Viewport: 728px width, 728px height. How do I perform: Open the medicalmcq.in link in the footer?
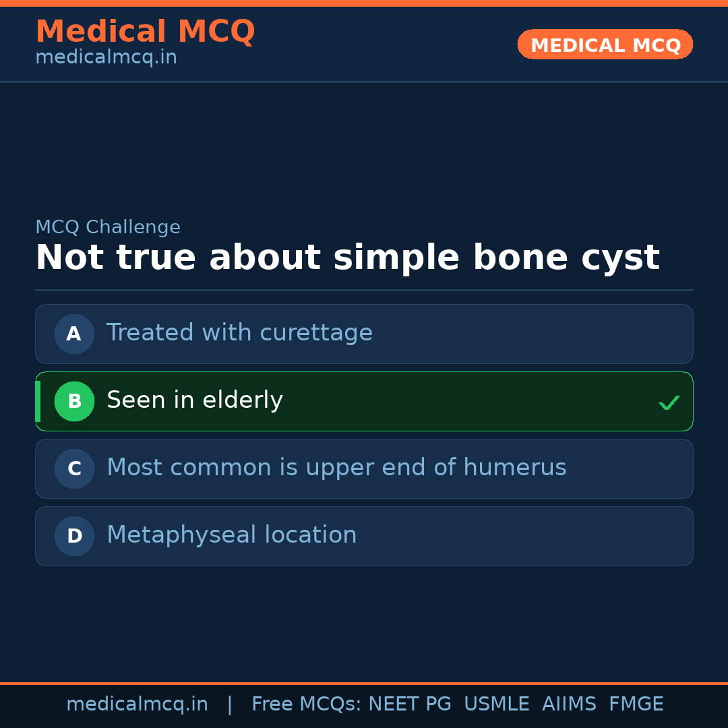point(137,704)
